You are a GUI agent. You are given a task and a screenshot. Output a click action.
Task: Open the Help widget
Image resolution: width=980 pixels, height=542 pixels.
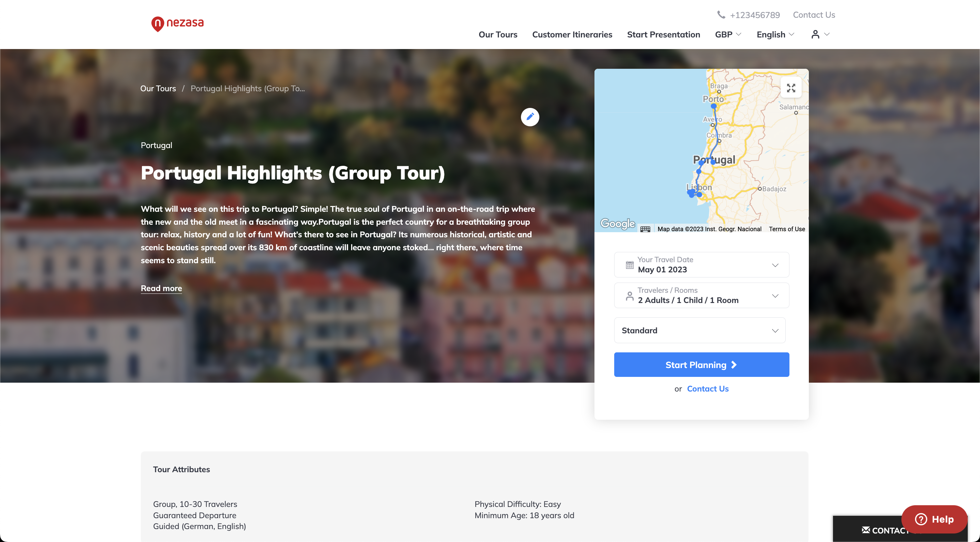pyautogui.click(x=934, y=519)
